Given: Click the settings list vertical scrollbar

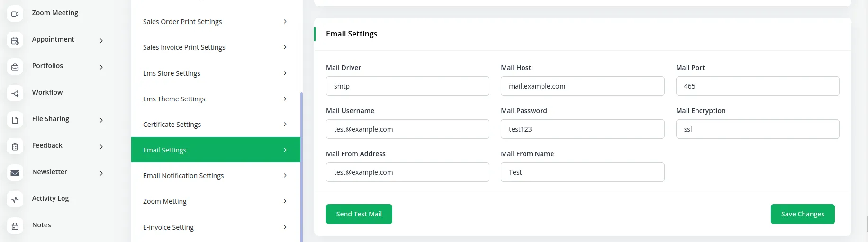Looking at the screenshot, I should (x=301, y=166).
